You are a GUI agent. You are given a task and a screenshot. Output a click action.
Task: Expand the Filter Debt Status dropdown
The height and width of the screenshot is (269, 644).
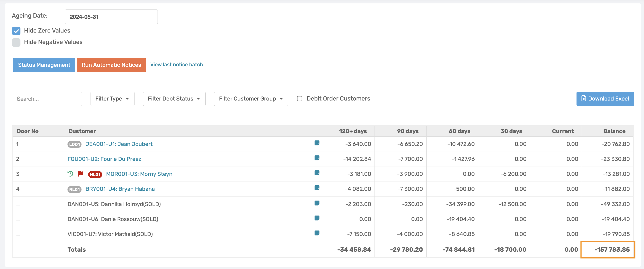174,99
